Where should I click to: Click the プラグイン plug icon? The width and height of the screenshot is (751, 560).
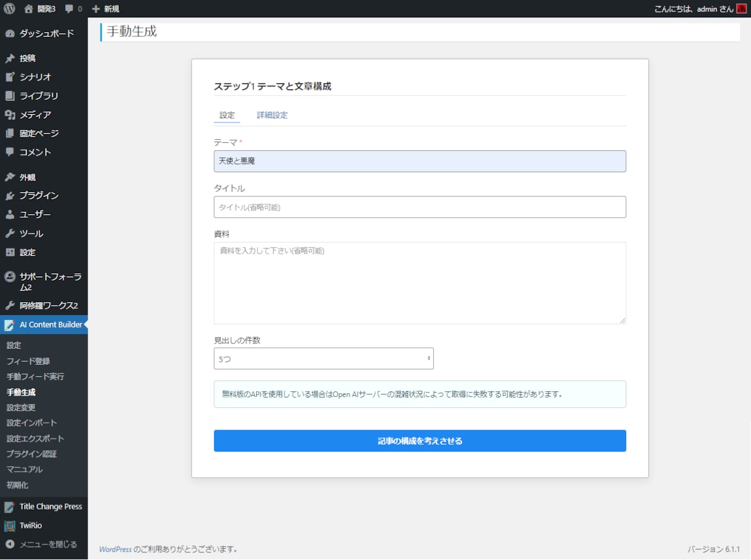pyautogui.click(x=9, y=196)
